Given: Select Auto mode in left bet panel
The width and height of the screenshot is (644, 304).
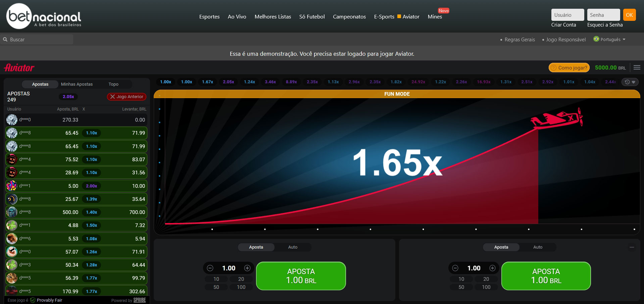Looking at the screenshot, I should (x=293, y=247).
